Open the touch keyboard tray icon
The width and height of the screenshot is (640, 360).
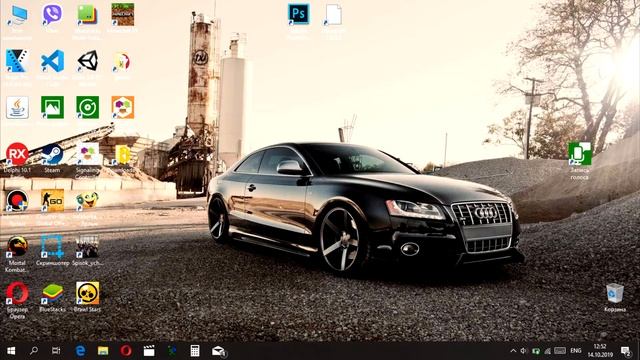point(560,351)
